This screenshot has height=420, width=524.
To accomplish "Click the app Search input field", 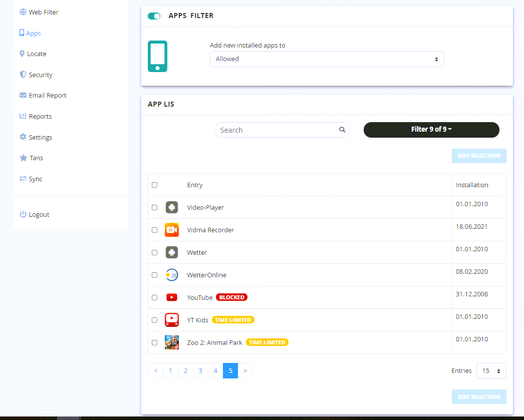I will tap(282, 130).
